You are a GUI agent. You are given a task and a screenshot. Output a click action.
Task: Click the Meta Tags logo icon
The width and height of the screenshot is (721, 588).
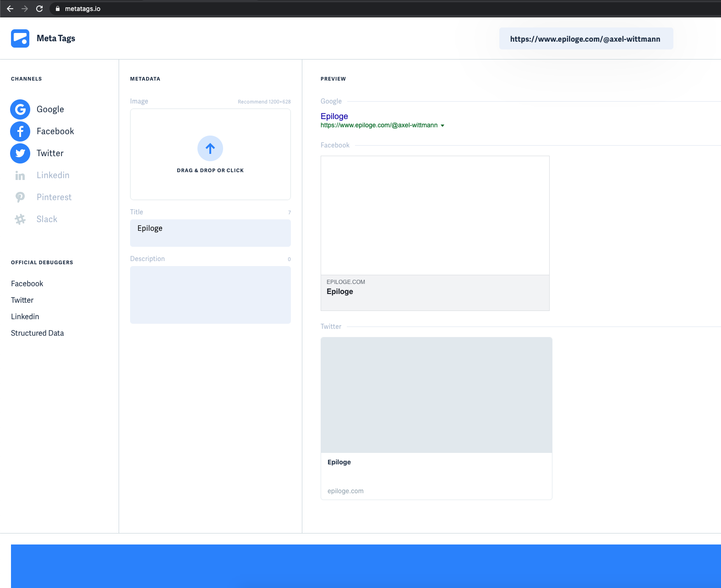click(x=20, y=38)
